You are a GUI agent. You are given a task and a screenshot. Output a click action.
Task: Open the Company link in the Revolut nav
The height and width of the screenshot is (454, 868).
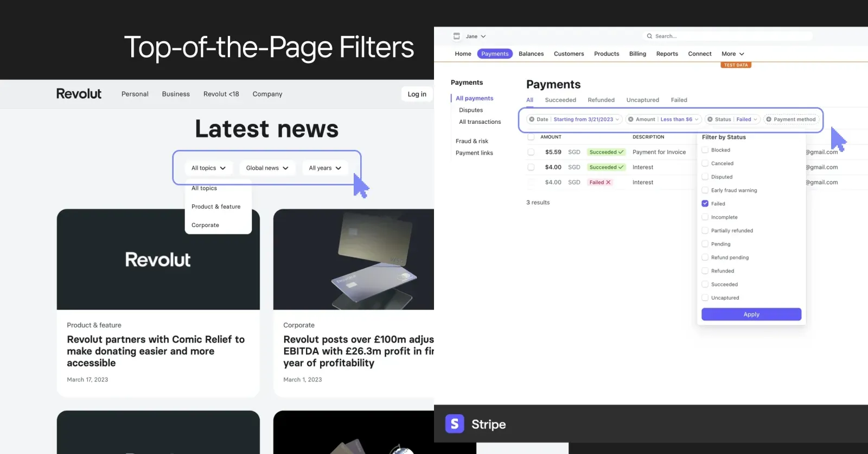pyautogui.click(x=267, y=94)
